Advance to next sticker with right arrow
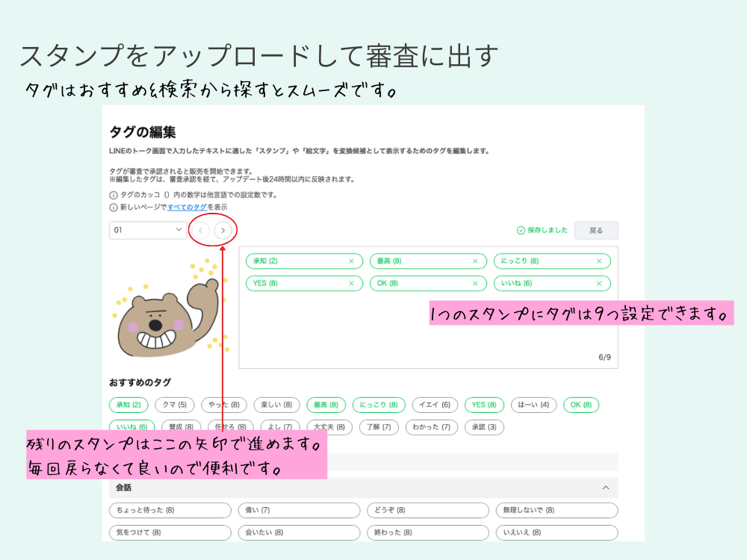Screen dimensions: 747x560 (223, 231)
